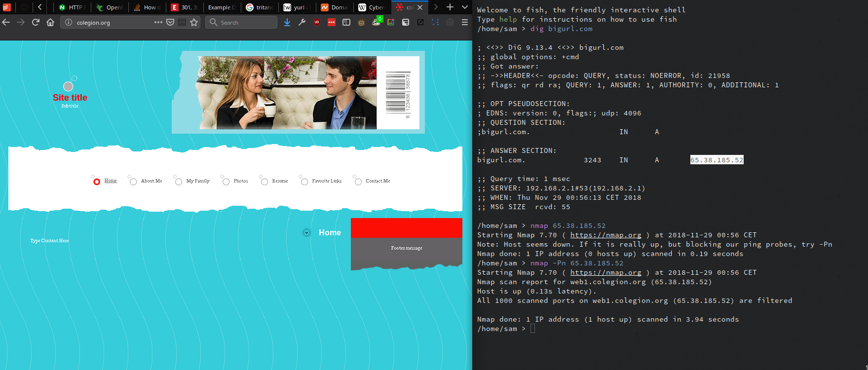
Task: Click the browser reload button
Action: click(x=36, y=22)
